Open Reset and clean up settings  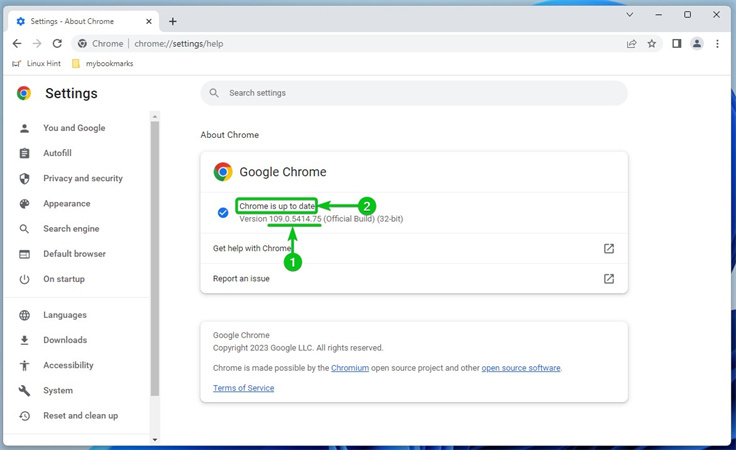pyautogui.click(x=80, y=416)
